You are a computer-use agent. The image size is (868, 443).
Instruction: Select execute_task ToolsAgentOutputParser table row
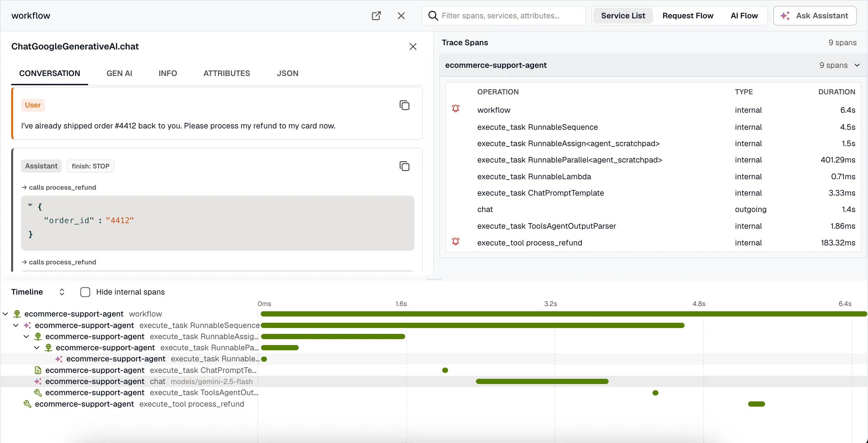[x=653, y=226]
